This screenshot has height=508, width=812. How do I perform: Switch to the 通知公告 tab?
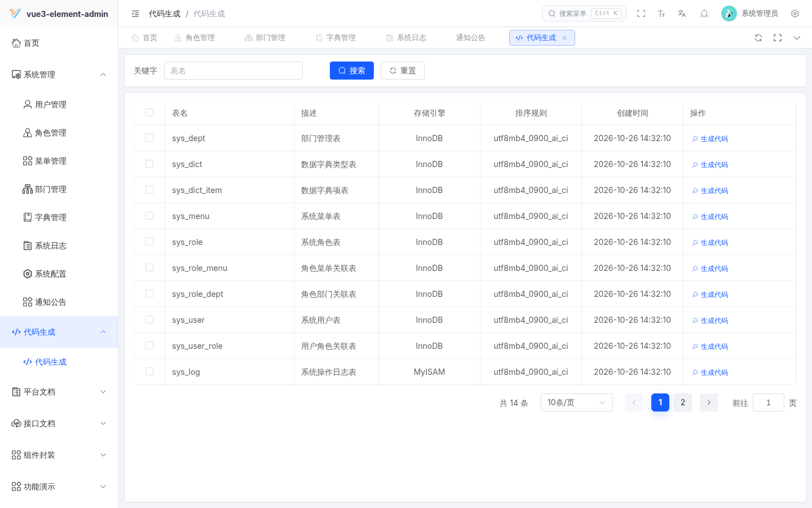pos(471,38)
